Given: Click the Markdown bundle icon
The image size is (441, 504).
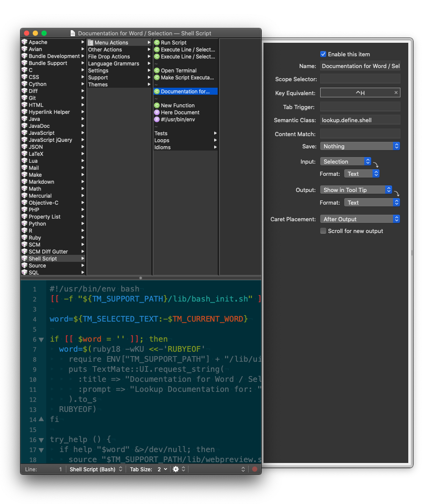Looking at the screenshot, I should pos(24,182).
